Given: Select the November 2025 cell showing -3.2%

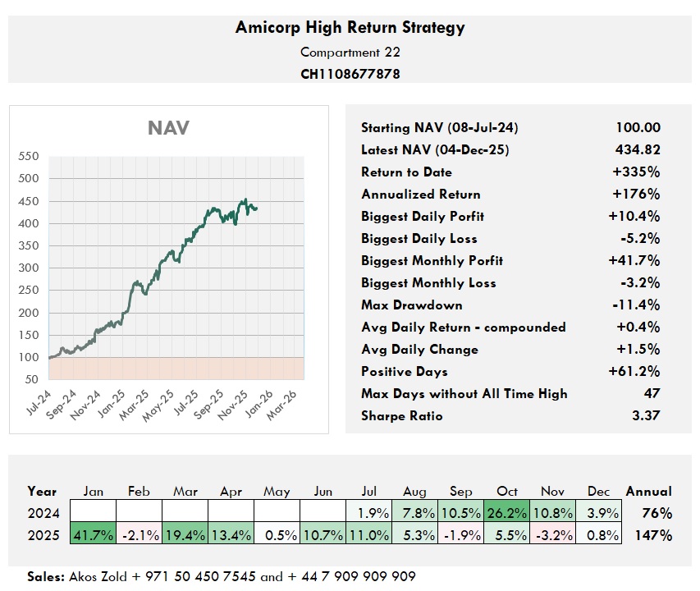Looking at the screenshot, I should (553, 535).
